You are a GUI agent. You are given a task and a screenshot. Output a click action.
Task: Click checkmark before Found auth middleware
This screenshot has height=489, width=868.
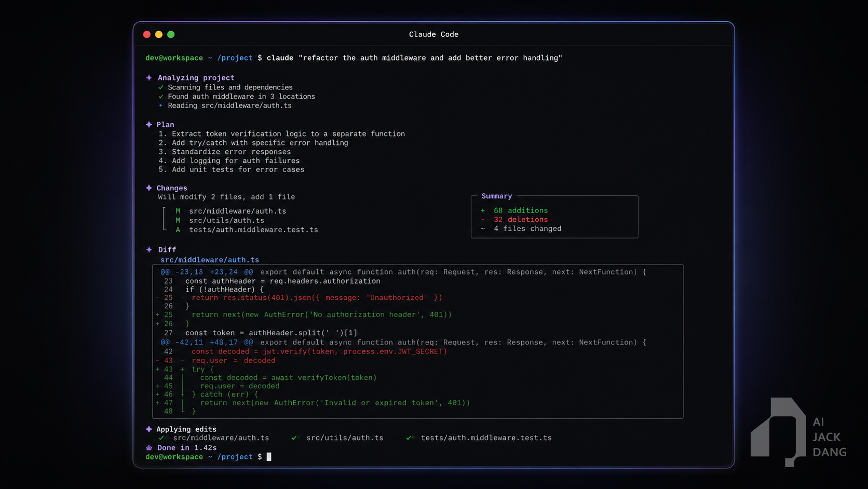point(161,97)
